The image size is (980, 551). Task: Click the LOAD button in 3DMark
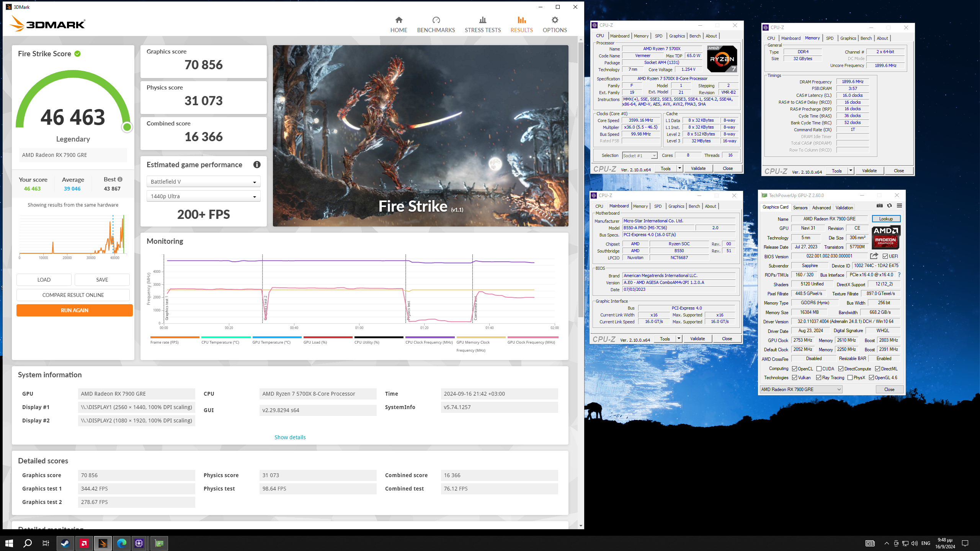click(44, 280)
